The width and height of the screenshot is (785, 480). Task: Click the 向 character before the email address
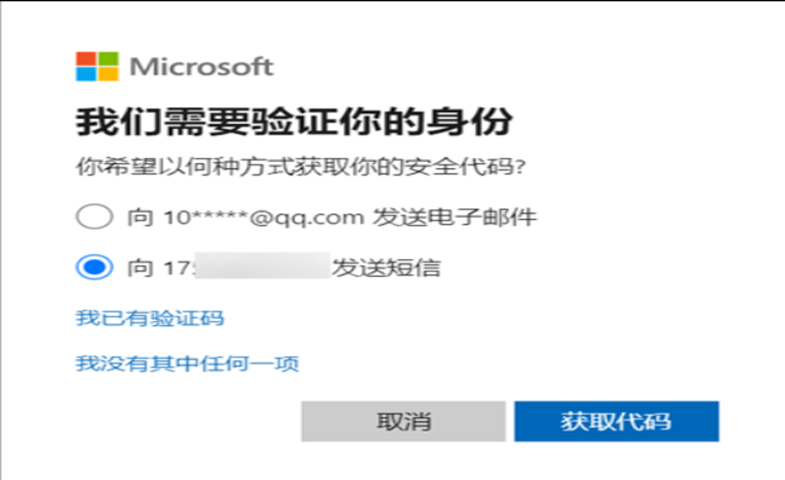[140, 217]
